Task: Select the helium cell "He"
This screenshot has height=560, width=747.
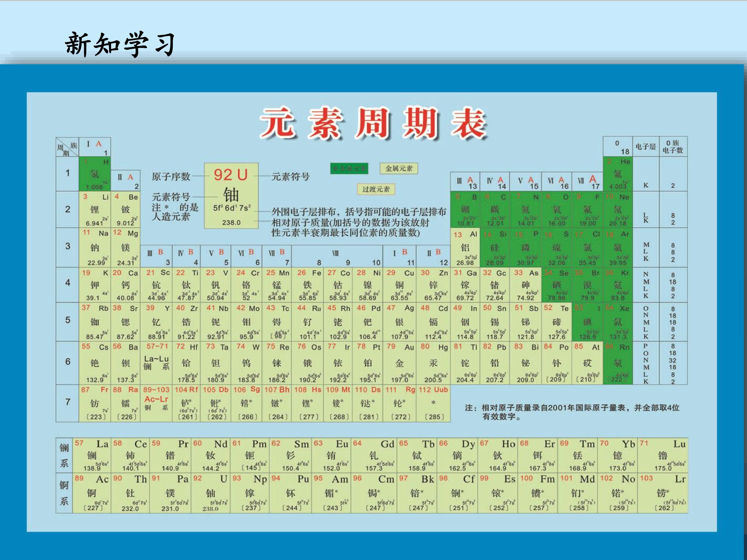Action: pos(618,174)
